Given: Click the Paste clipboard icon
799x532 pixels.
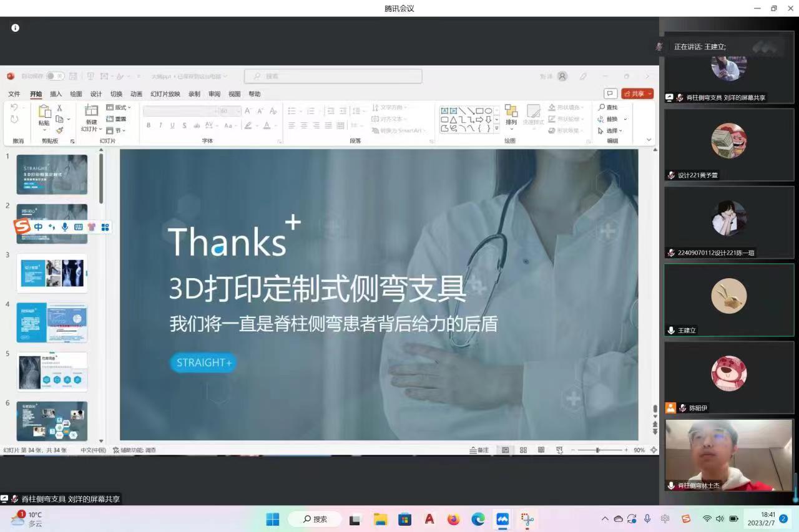Looking at the screenshot, I should point(44,112).
